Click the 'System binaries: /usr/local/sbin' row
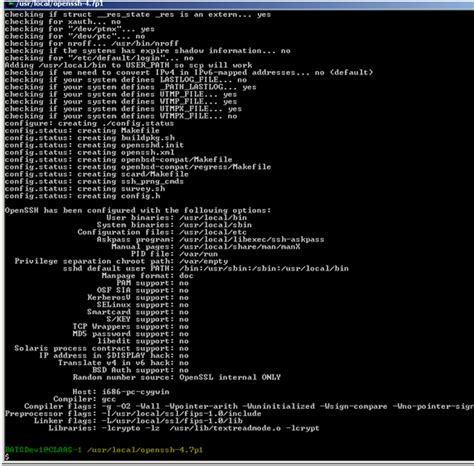474x466 pixels. pos(174,225)
